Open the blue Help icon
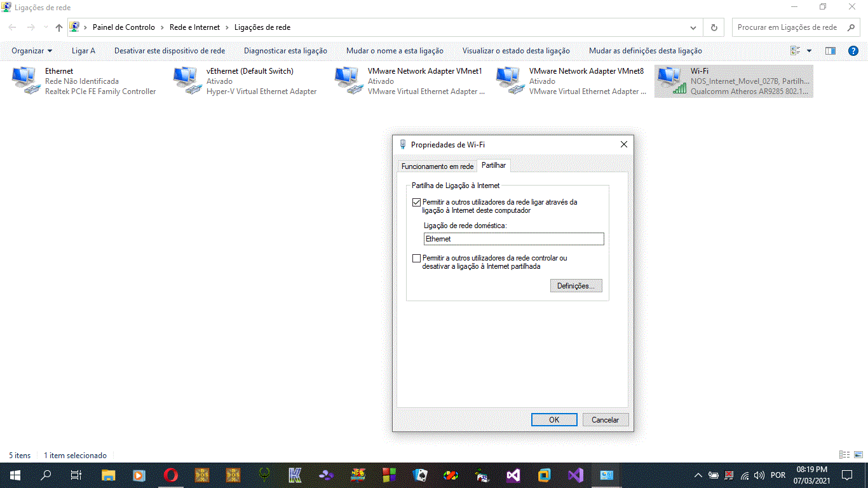 click(x=853, y=51)
